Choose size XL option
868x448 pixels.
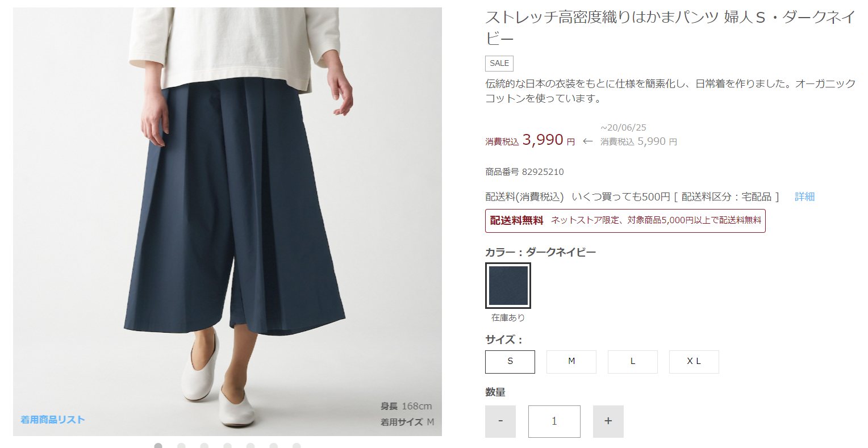(x=694, y=362)
